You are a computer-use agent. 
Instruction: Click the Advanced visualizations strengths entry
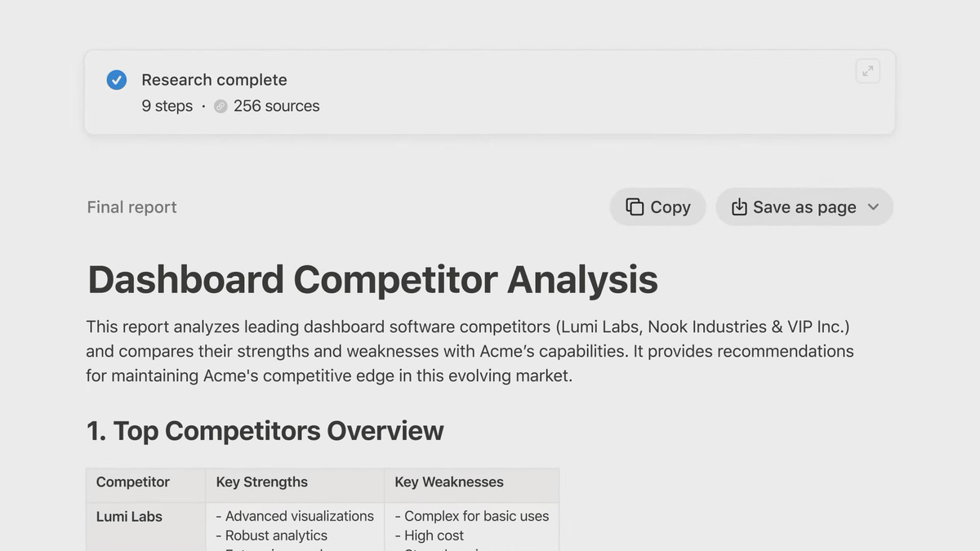(295, 517)
